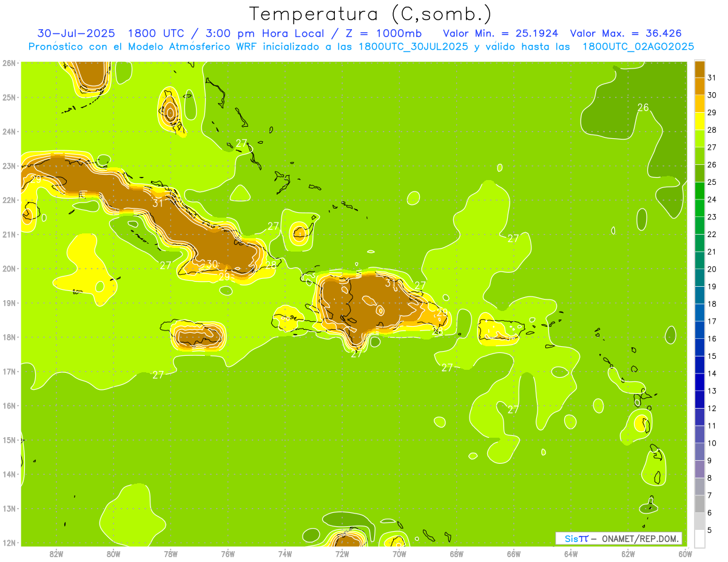
Task: Click gray legend swatch between 6 and 7
Action: point(699,504)
